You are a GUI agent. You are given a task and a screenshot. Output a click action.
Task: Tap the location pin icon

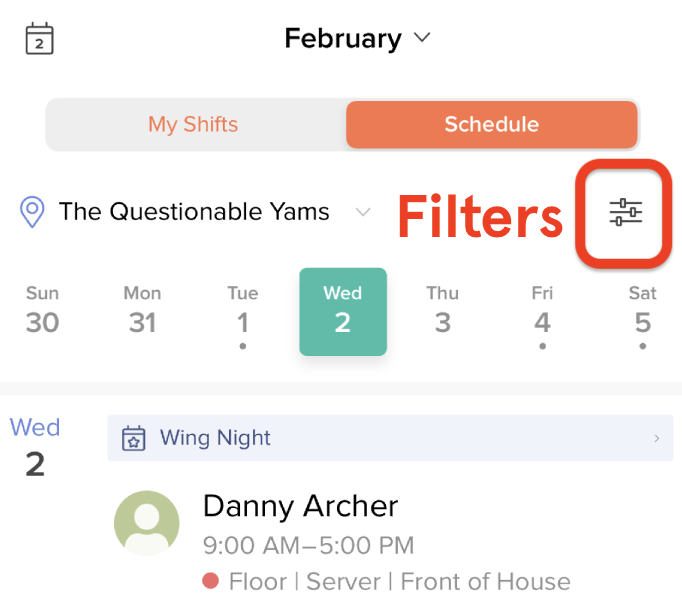click(x=32, y=212)
